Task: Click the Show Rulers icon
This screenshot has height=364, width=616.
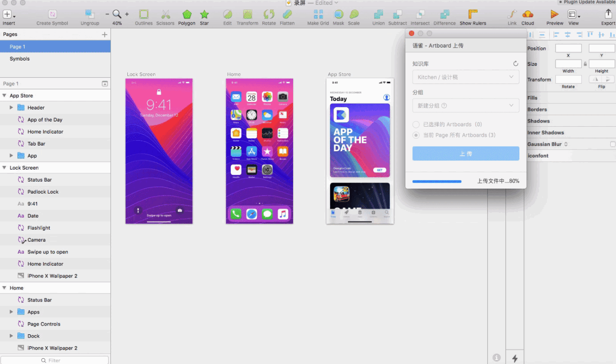Action: coord(473,14)
